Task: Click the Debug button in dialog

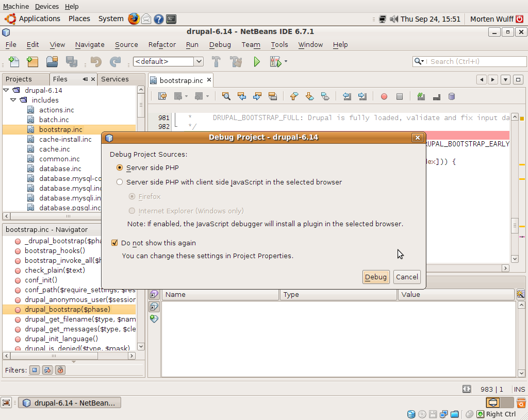Action: pyautogui.click(x=376, y=277)
